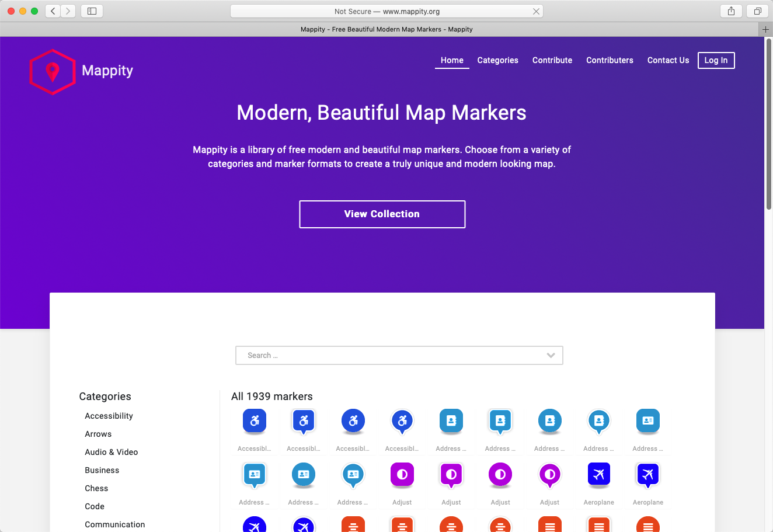Viewport: 773px width, 532px height.
Task: Open the Arrows category
Action: coord(98,434)
